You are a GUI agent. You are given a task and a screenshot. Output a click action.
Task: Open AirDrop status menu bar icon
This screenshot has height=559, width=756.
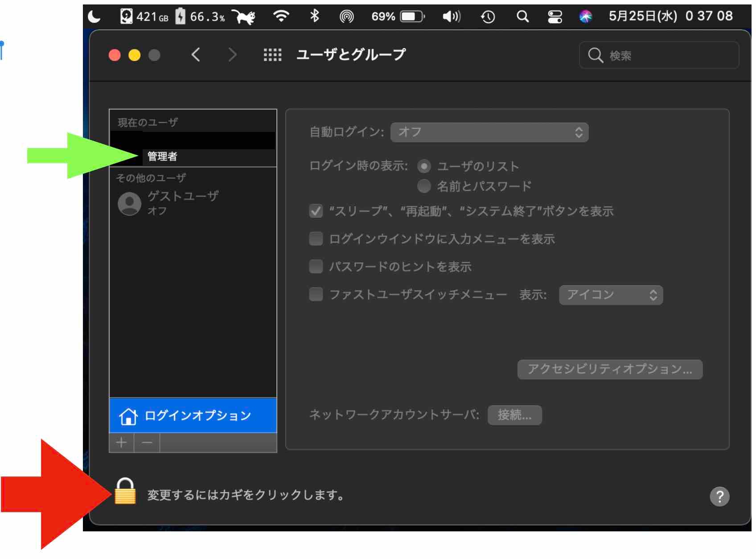346,17
